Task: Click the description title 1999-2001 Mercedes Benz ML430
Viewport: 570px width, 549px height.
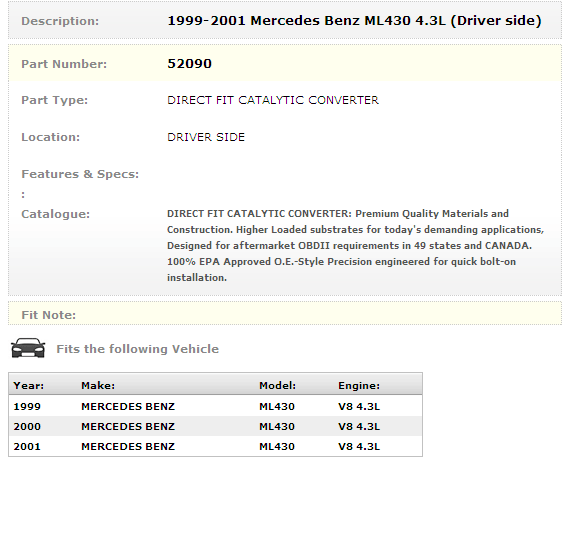Action: click(x=354, y=21)
